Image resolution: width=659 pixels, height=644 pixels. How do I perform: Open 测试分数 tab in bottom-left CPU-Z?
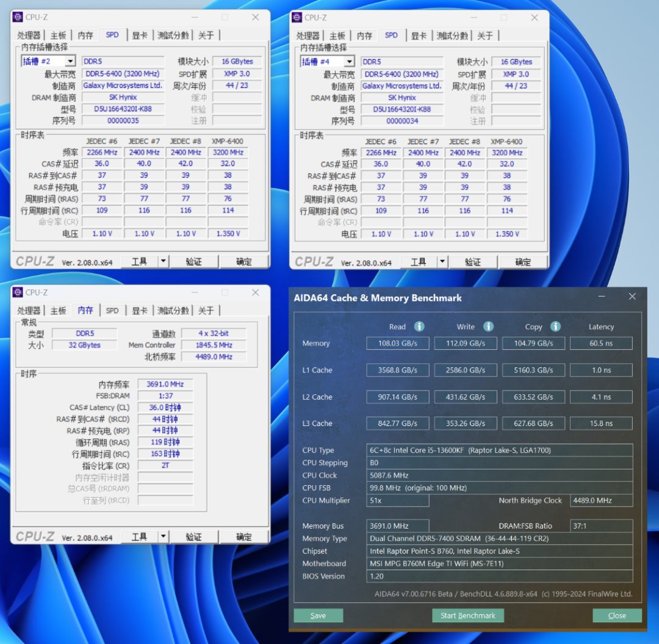pyautogui.click(x=173, y=311)
